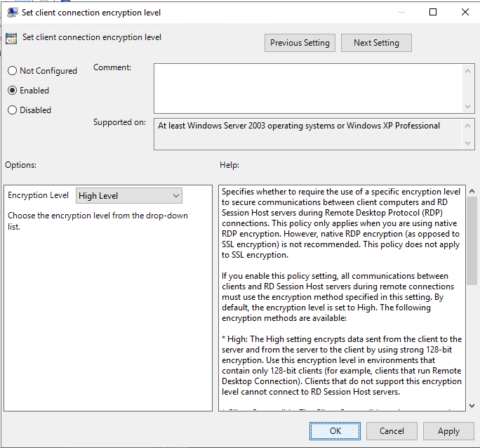Click the 'Set client connection encryption level' heading text
Viewport: 480px width, 448px height.
[x=91, y=37]
